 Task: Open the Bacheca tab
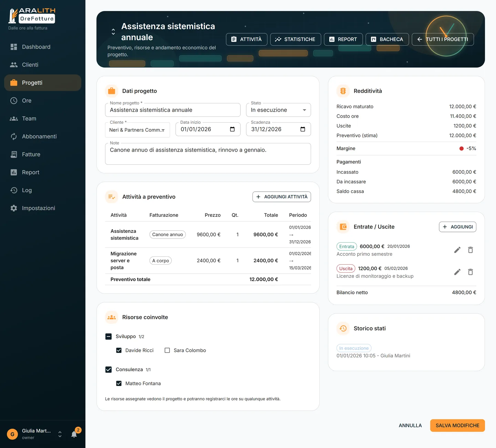pos(387,39)
